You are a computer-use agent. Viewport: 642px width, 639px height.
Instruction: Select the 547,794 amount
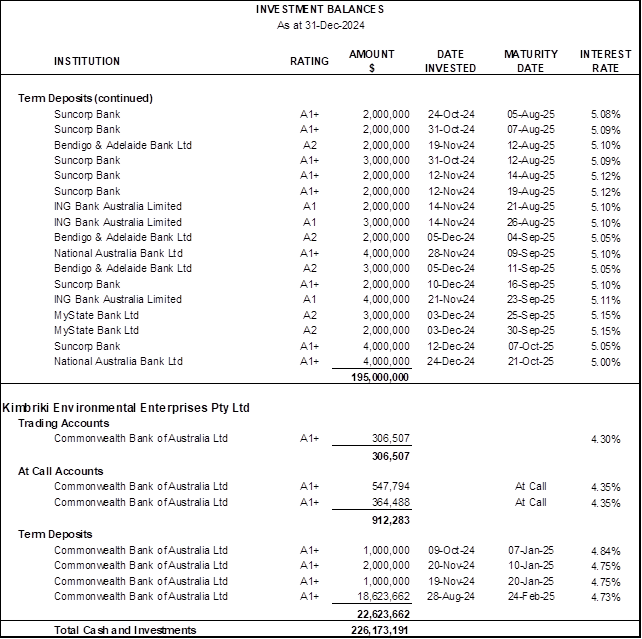point(391,486)
